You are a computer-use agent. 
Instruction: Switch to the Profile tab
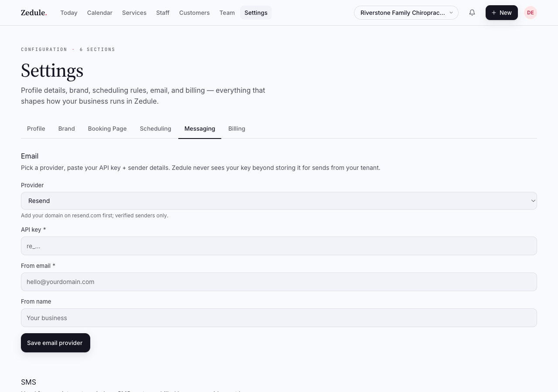click(x=36, y=128)
